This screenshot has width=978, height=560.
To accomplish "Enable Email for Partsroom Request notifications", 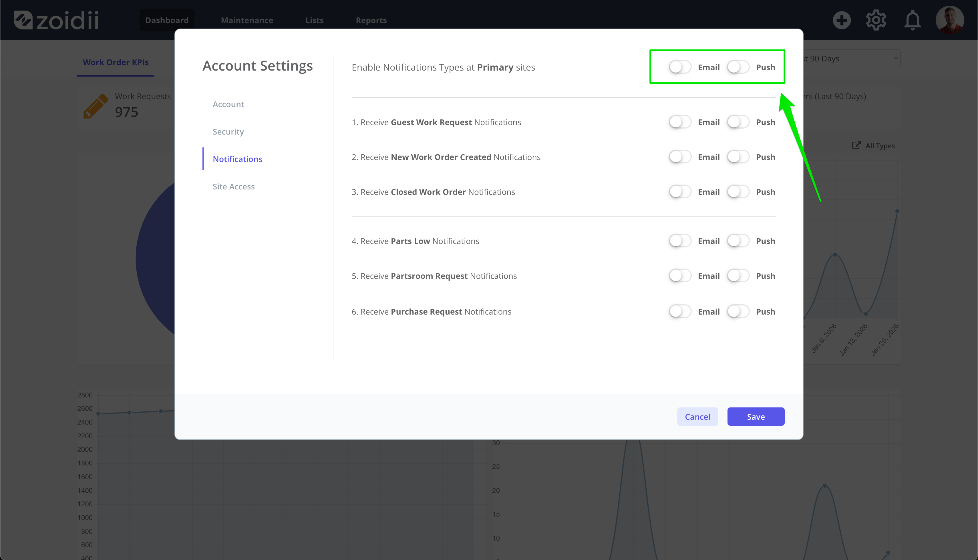I will tap(680, 276).
